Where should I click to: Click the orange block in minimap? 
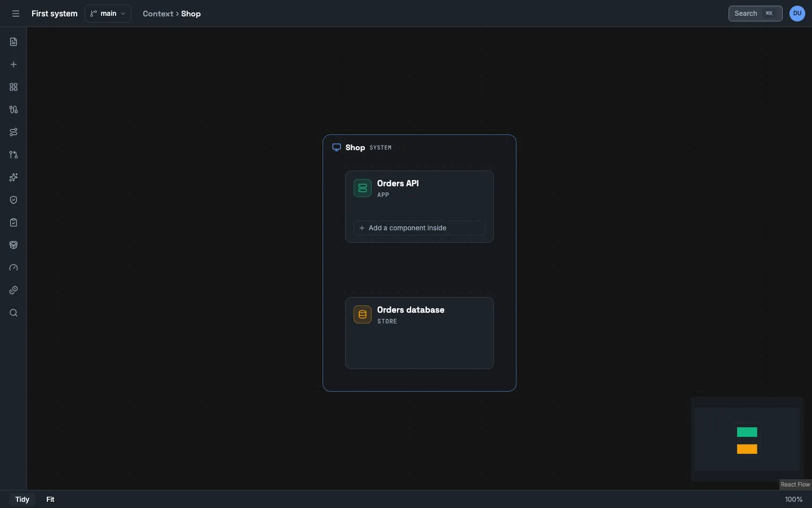(x=747, y=449)
